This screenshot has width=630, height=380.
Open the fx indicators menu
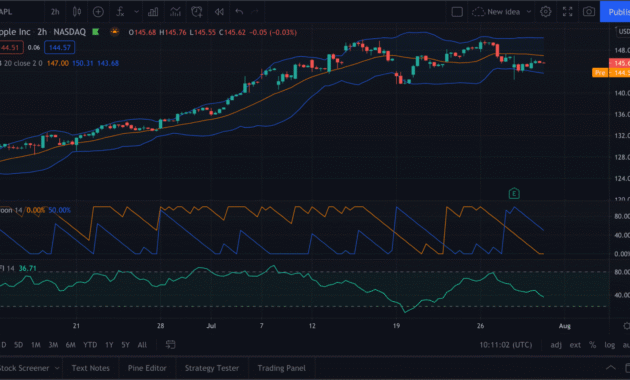[120, 12]
